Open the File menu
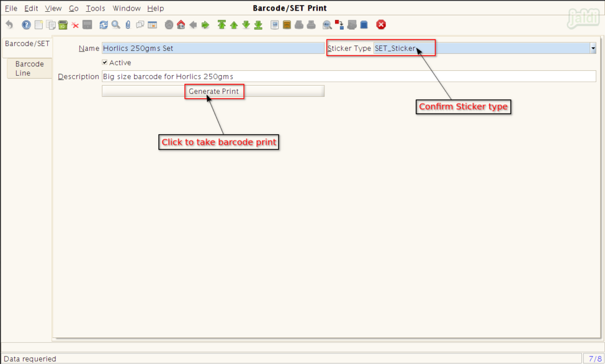Image resolution: width=605 pixels, height=364 pixels. (x=11, y=8)
